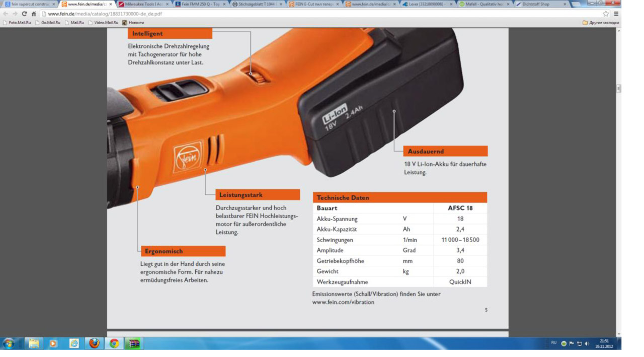644x357 pixels.
Task: Open the taskbar clock showing 21:51
Action: [x=604, y=343]
